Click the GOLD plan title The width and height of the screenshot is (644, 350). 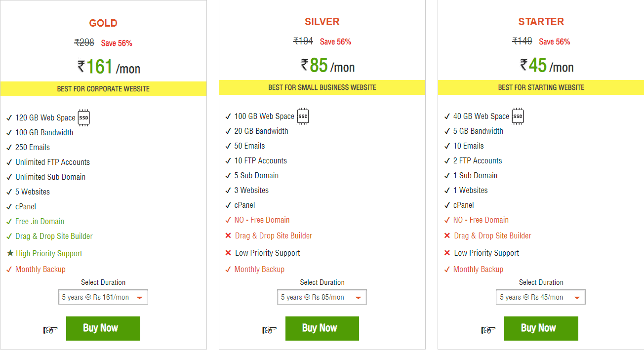[x=103, y=23]
